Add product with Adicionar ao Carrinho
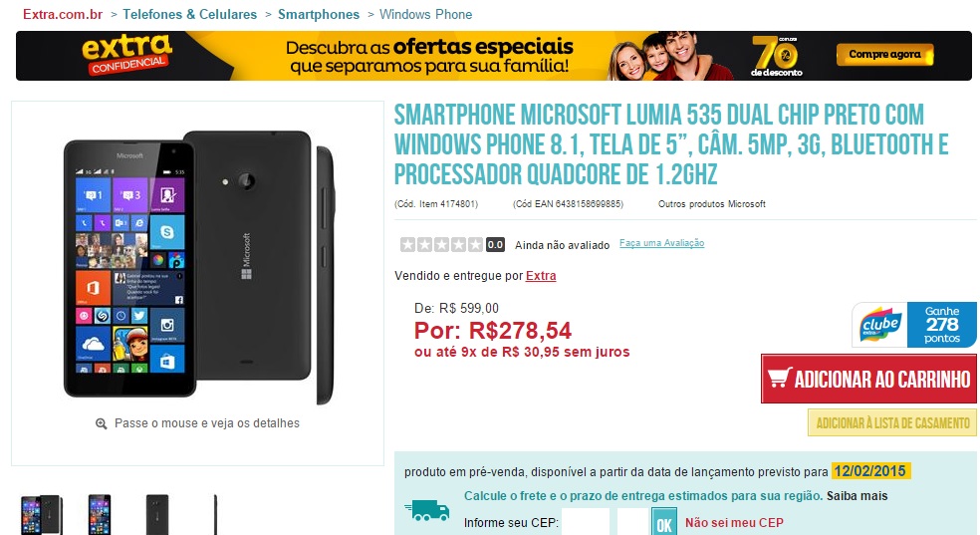The height and width of the screenshot is (535, 980). click(x=868, y=379)
